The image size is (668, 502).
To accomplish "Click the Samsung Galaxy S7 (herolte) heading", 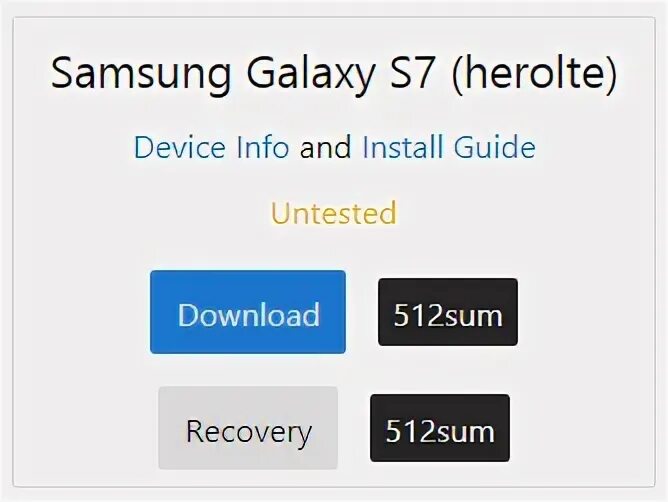I will [x=334, y=72].
